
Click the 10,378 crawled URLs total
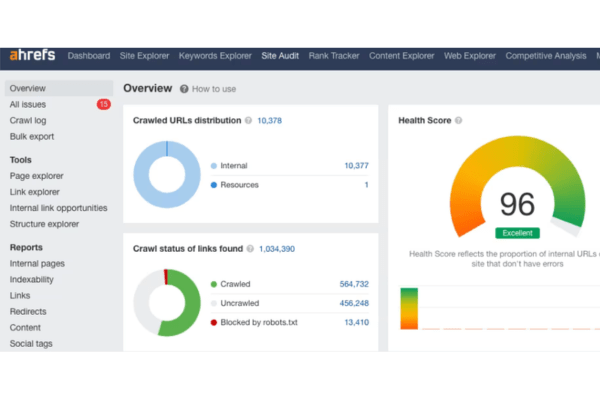click(x=270, y=121)
